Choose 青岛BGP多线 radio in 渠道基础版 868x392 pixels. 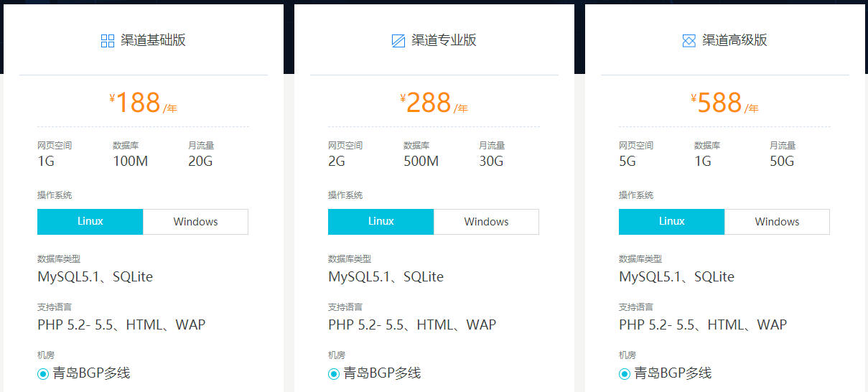pyautogui.click(x=43, y=373)
